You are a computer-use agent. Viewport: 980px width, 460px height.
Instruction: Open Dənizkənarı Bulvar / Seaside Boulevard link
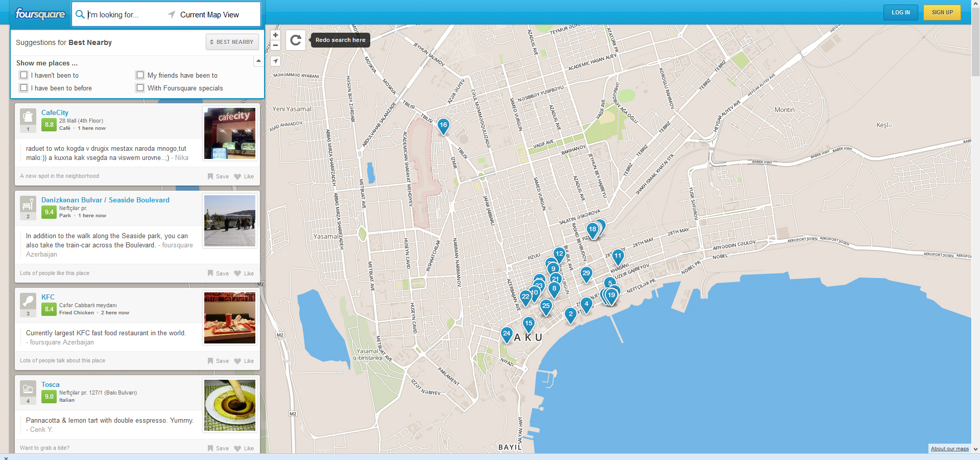(105, 200)
